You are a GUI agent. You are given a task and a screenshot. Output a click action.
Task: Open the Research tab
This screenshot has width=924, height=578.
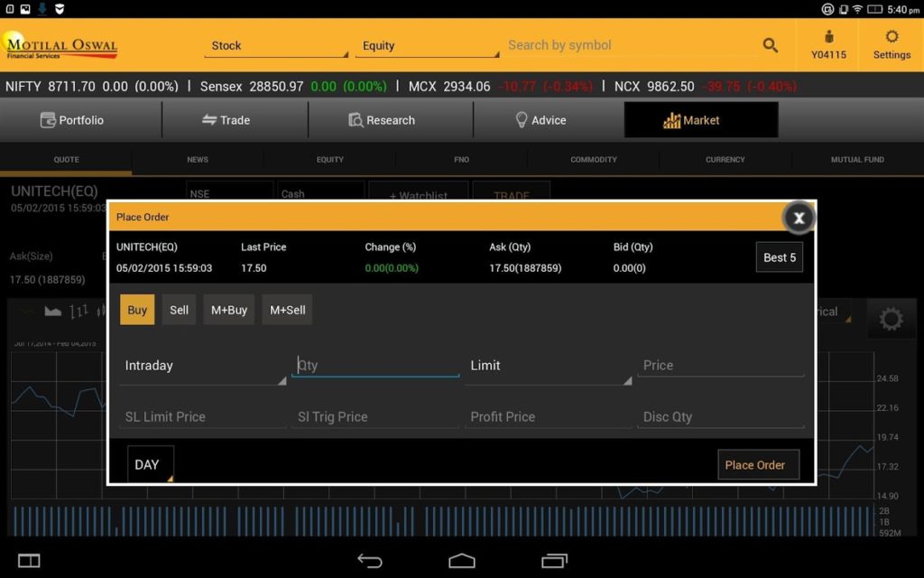(x=382, y=120)
